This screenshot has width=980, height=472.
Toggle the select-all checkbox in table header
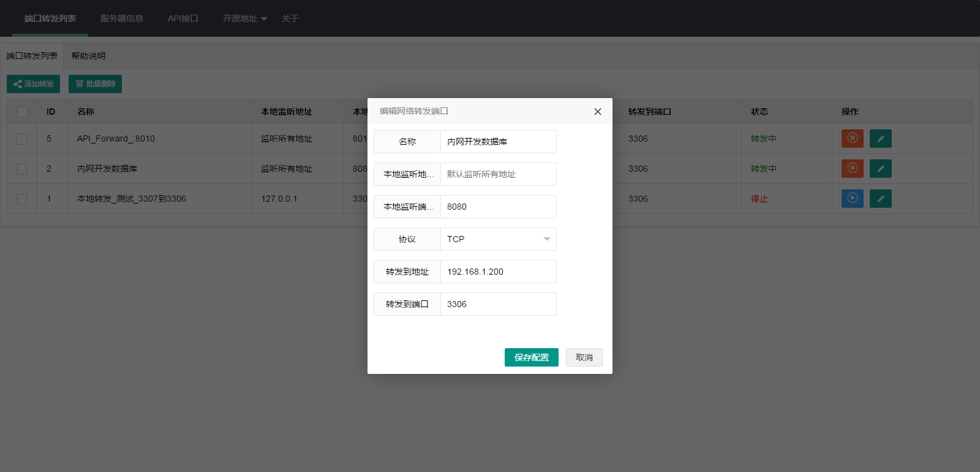[22, 112]
